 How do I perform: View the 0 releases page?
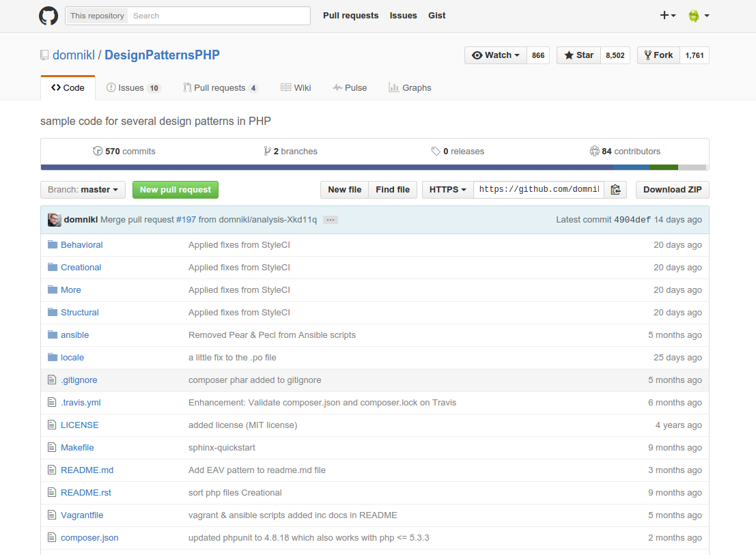458,152
